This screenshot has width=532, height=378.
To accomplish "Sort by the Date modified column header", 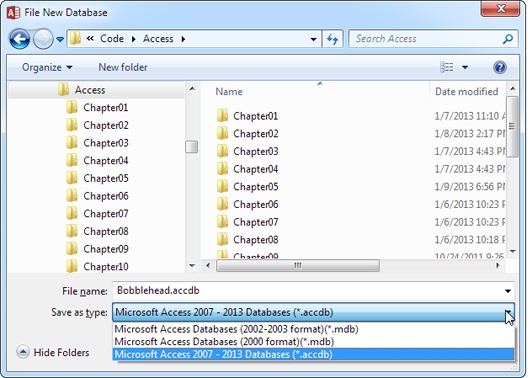I will pyautogui.click(x=468, y=92).
